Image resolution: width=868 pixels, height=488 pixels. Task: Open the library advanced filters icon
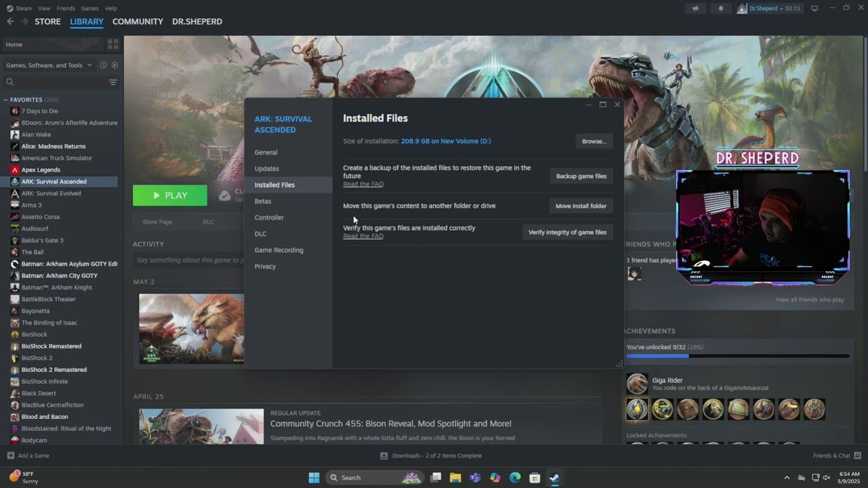[x=113, y=82]
